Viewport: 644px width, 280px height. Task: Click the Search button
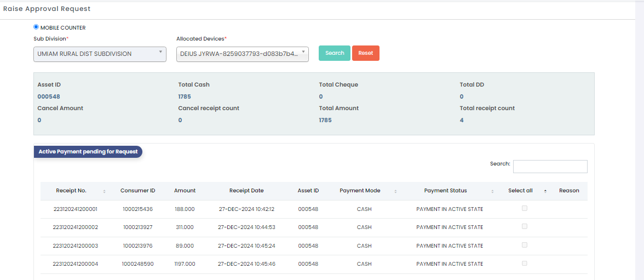(x=334, y=53)
